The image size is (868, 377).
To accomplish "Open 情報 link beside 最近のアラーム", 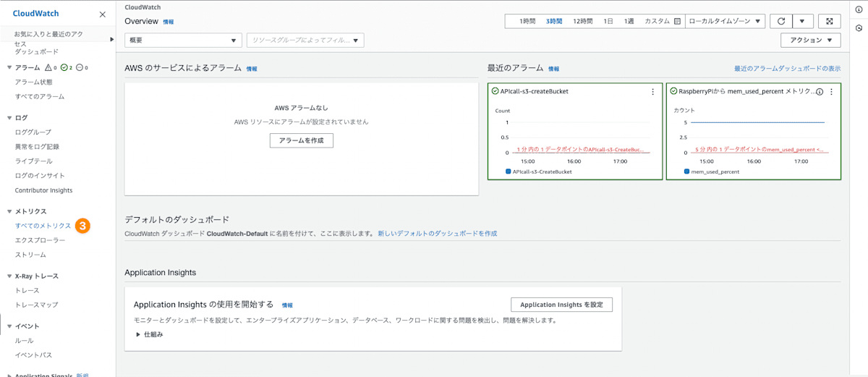I will [553, 69].
